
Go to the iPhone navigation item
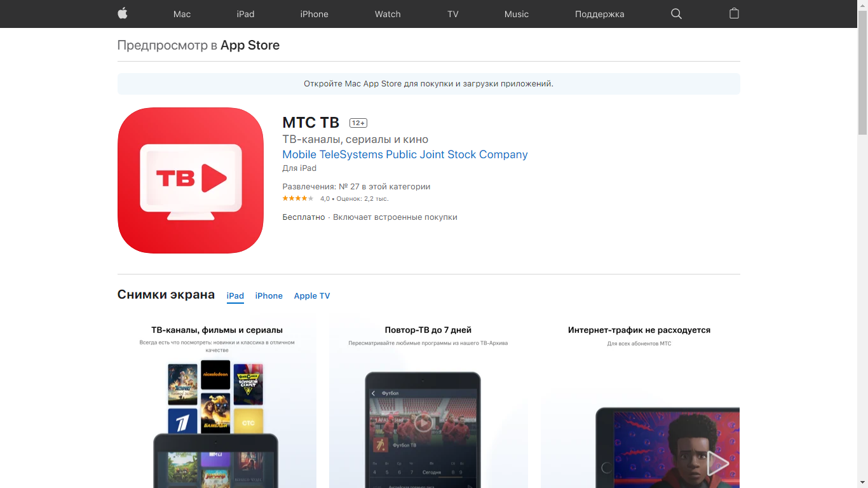pos(314,14)
